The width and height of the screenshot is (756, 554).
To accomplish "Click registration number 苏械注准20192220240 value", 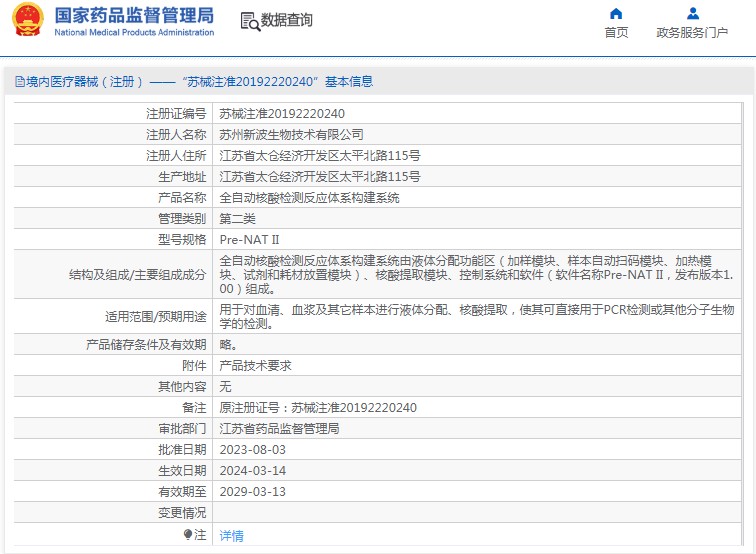I will tap(282, 114).
